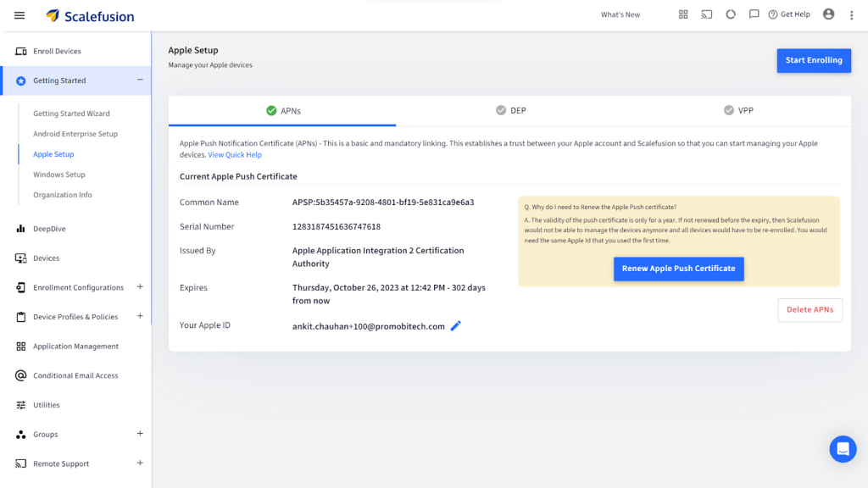
Task: Expand the Groups sidebar section
Action: pyautogui.click(x=140, y=434)
